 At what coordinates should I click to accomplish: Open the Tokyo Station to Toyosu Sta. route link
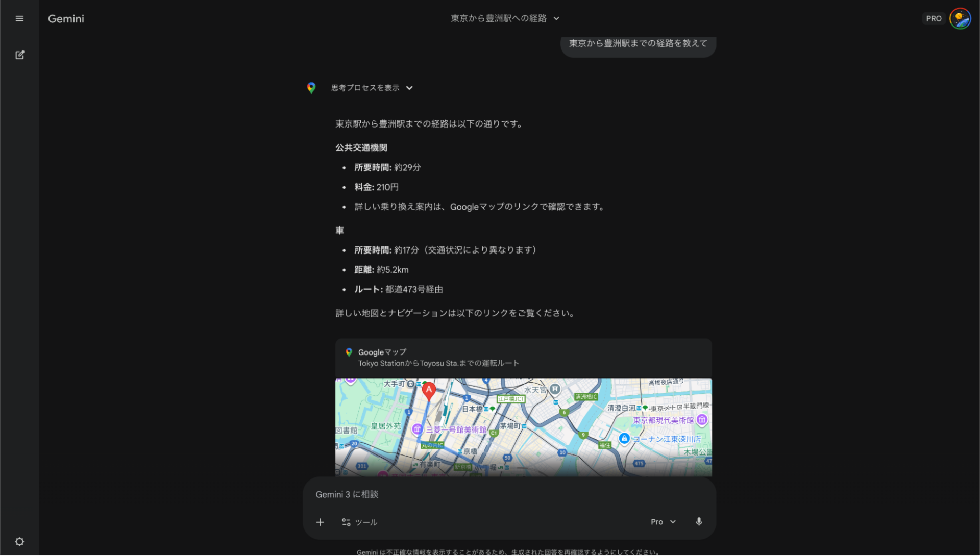[x=438, y=363]
